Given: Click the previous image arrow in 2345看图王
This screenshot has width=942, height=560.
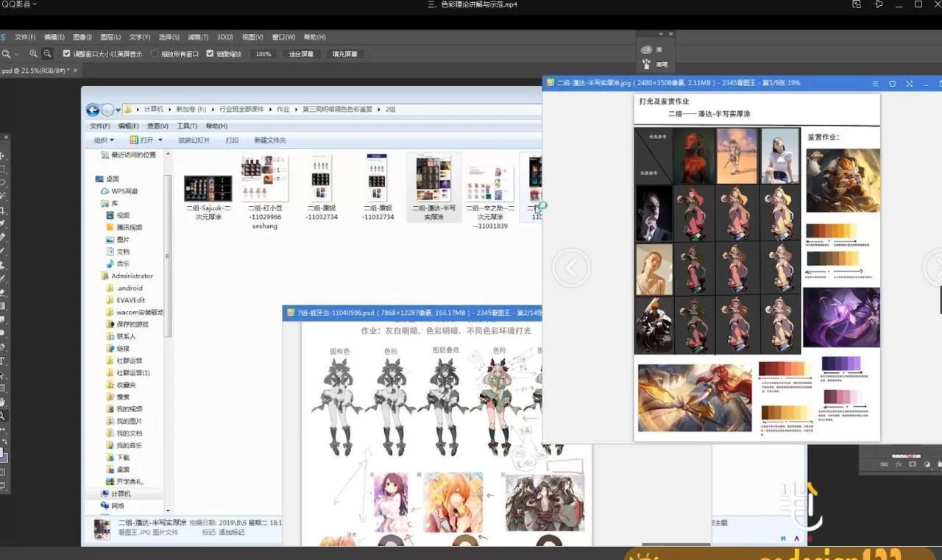Looking at the screenshot, I should (572, 268).
